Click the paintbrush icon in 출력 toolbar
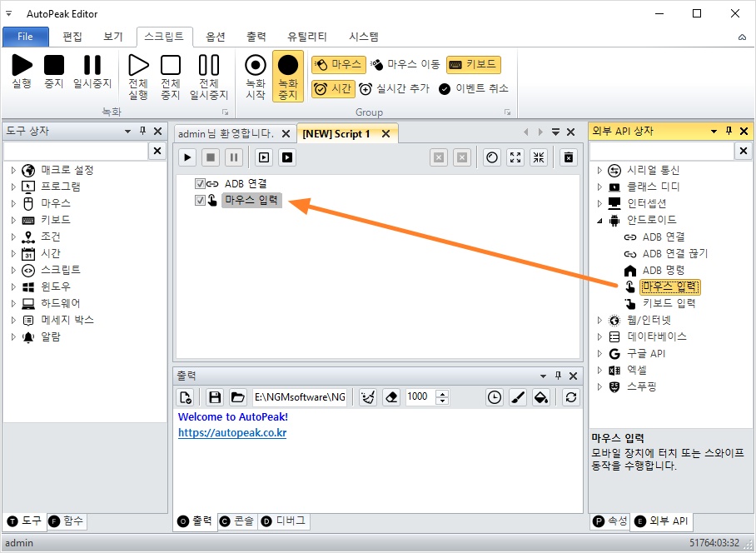Screen dimensions: 756x553 [518, 397]
